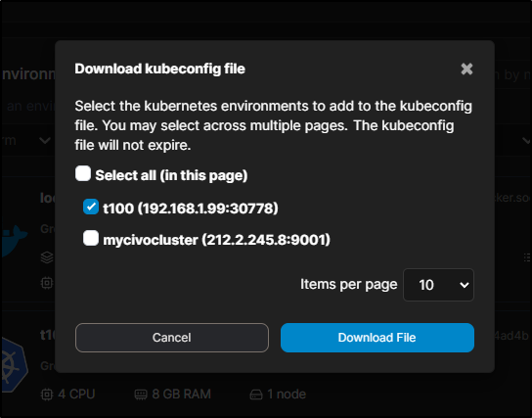The height and width of the screenshot is (418, 532).
Task: Check the mycivocluster environment checkbox
Action: [91, 238]
